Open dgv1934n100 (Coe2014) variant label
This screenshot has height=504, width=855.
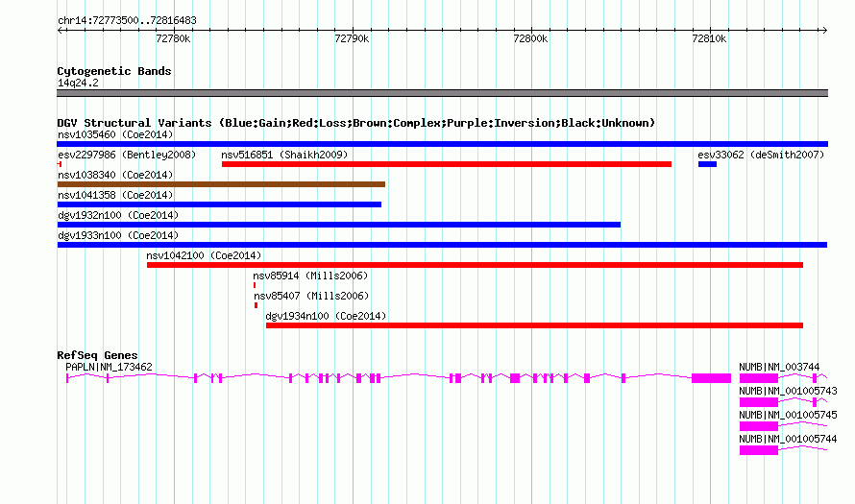pyautogui.click(x=326, y=316)
